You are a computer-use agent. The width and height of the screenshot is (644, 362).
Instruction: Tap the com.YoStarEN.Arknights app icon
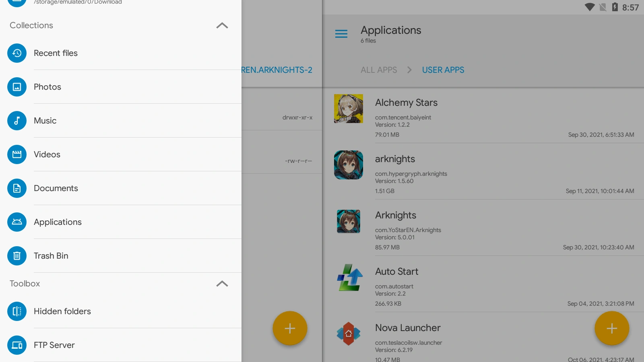(349, 221)
